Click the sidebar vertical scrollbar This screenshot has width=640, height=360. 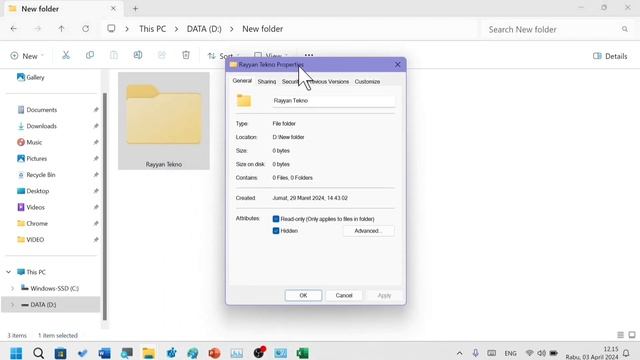tap(104, 206)
